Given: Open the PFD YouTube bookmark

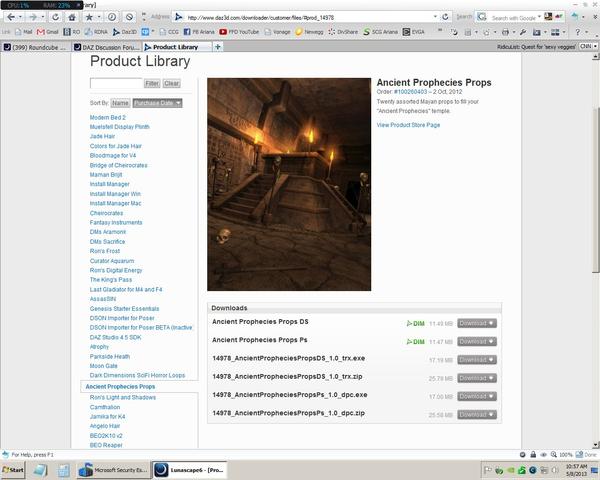Looking at the screenshot, I should pyautogui.click(x=239, y=32).
